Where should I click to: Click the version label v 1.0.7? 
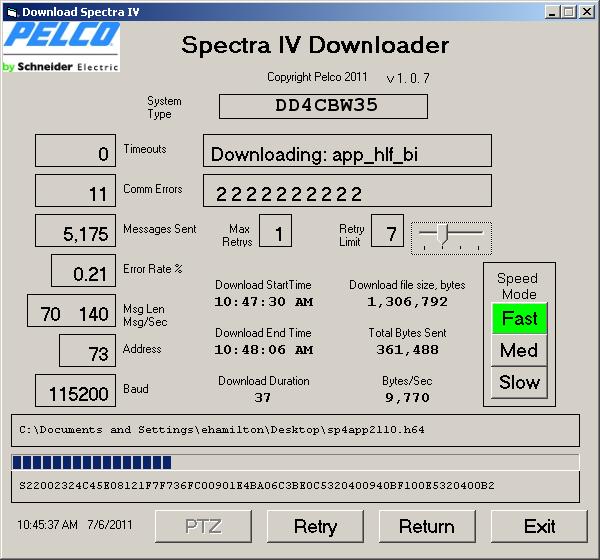click(408, 78)
